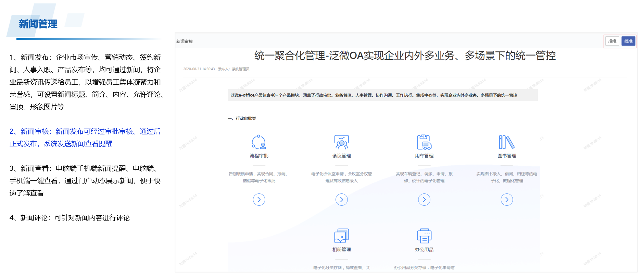
Task: Click the 新闻管理 slide heading
Action: point(38,24)
